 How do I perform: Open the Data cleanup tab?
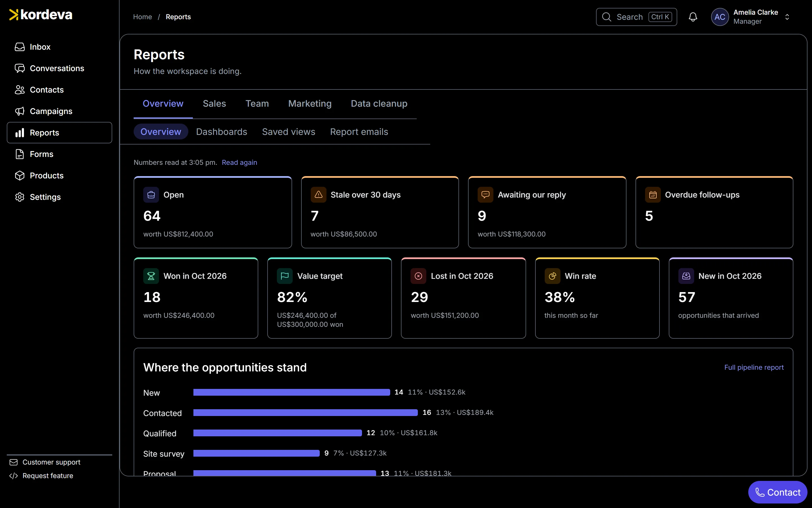click(379, 104)
